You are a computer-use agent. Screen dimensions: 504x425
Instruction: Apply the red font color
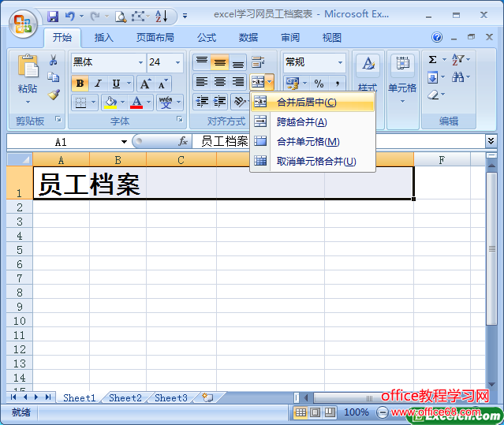coord(136,103)
